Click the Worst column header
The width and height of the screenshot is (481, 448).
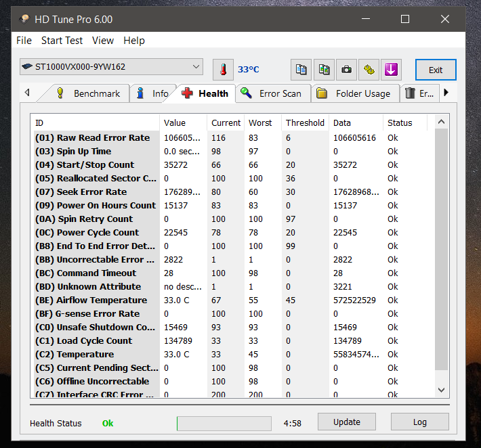click(263, 123)
